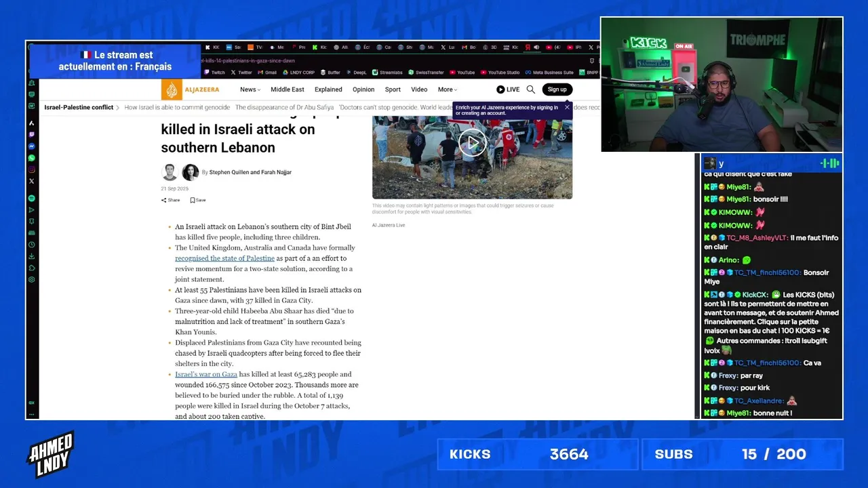The image size is (868, 488).
Task: Open the Gmail bookmark
Action: (267, 72)
